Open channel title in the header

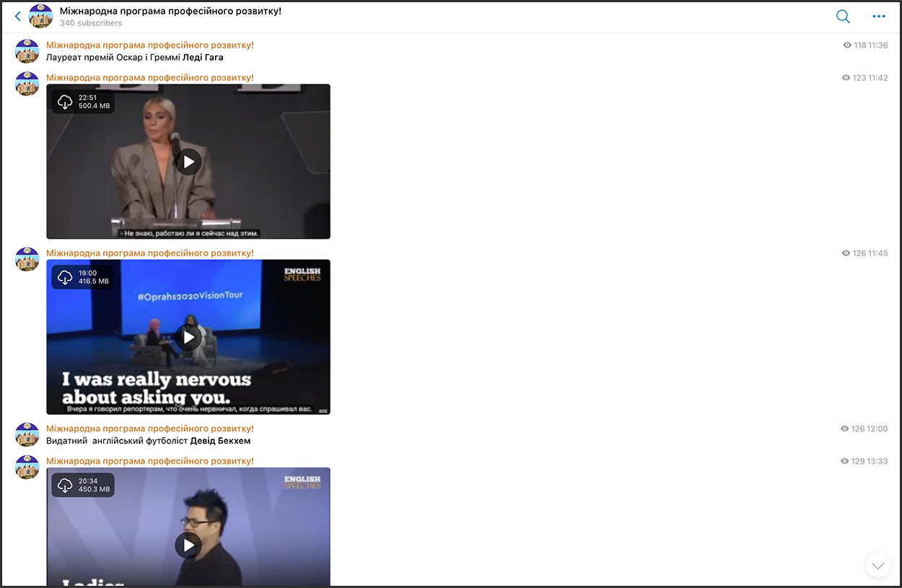coord(170,11)
